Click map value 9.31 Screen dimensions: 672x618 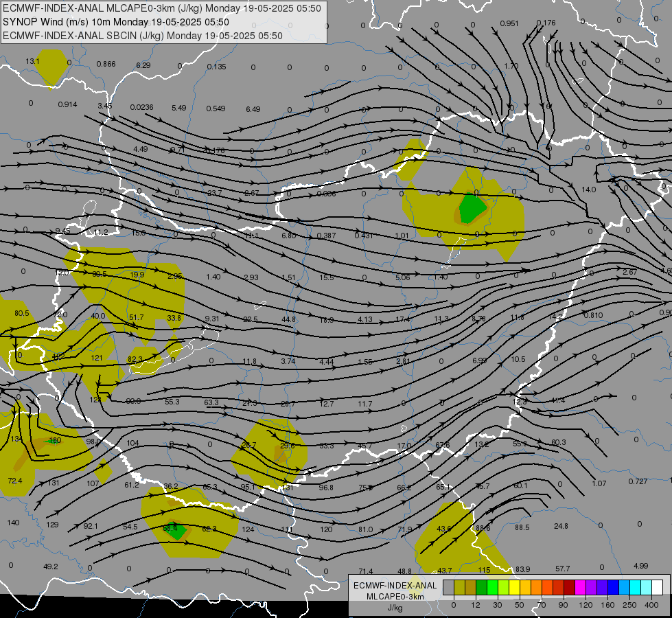tap(212, 319)
